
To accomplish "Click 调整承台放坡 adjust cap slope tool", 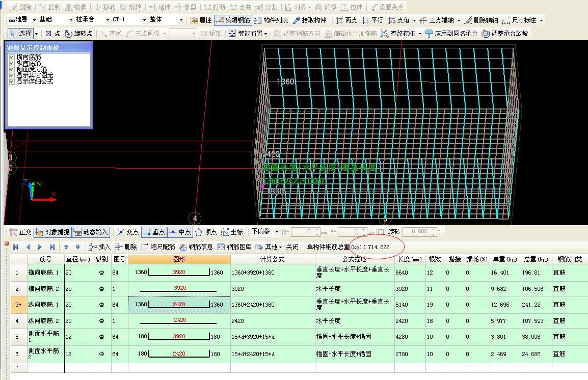I will pos(505,34).
